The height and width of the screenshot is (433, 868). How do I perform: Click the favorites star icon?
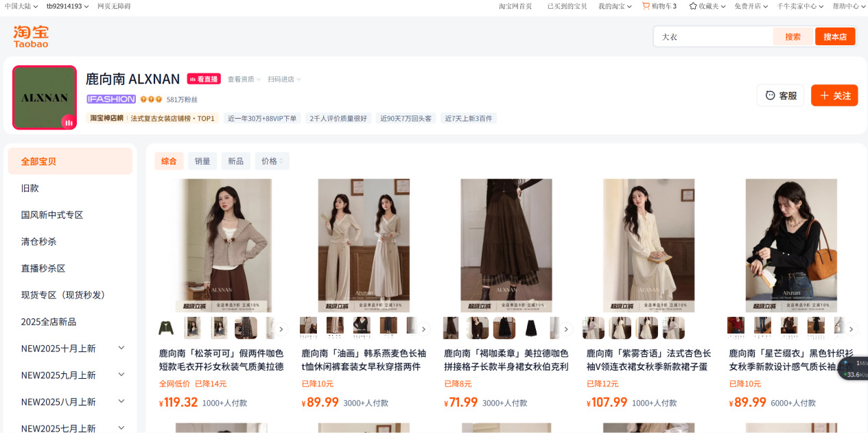pos(693,5)
